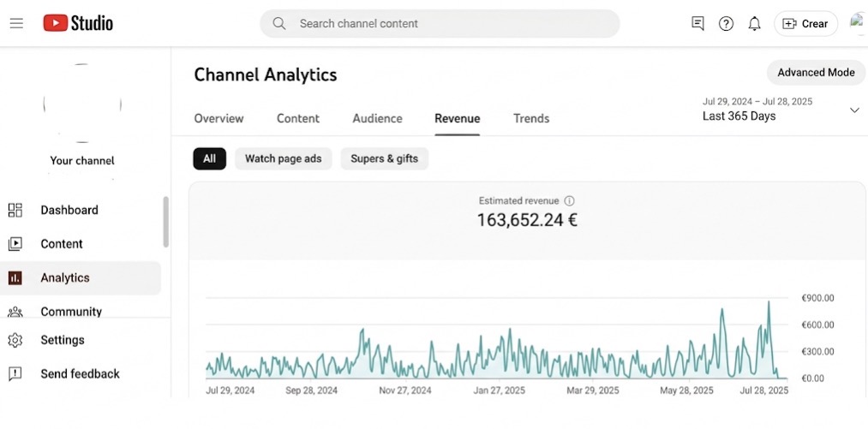This screenshot has height=429, width=868.
Task: Expand the Last 365 Days date dropdown
Action: (853, 110)
